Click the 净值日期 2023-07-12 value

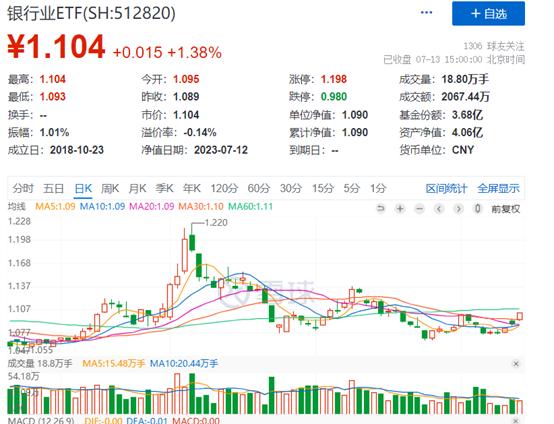(x=221, y=150)
